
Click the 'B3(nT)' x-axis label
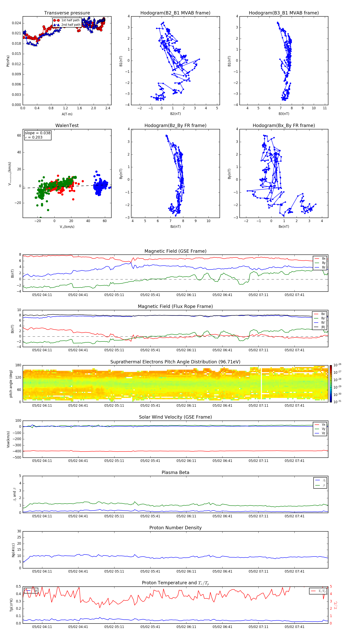[284, 114]
